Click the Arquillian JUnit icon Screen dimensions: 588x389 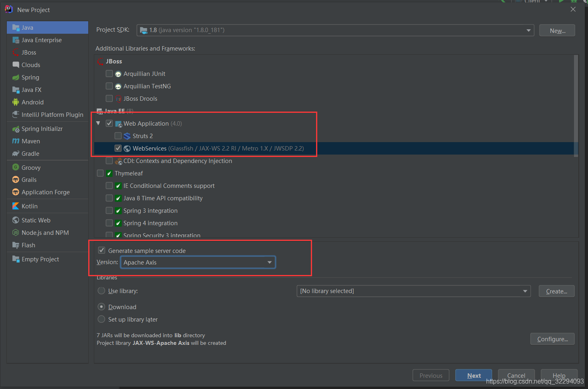click(118, 74)
